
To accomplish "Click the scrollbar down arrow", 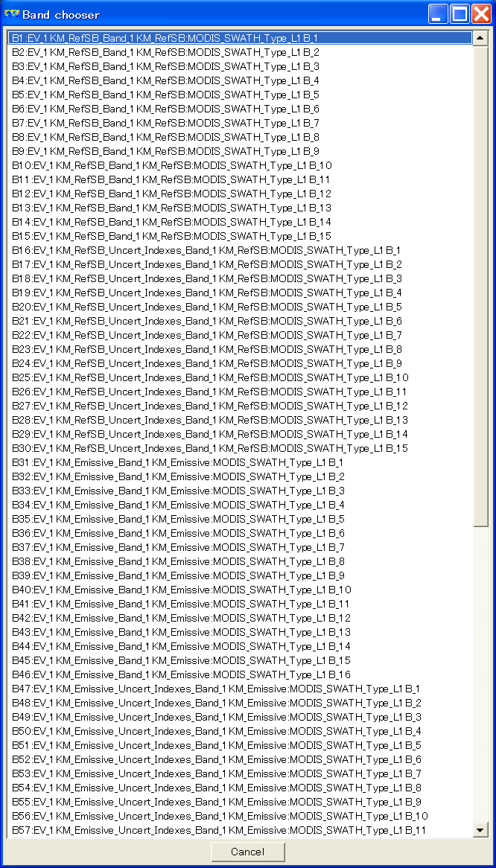I will click(480, 829).
